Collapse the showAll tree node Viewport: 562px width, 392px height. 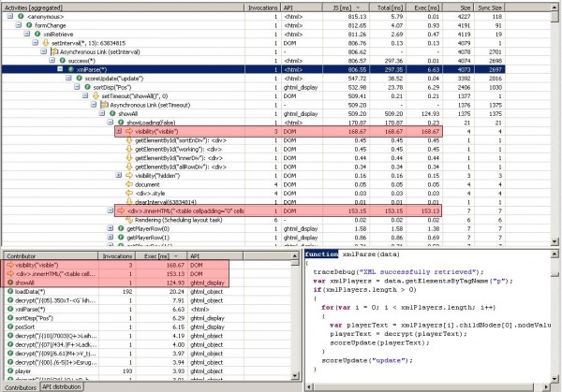coord(102,113)
